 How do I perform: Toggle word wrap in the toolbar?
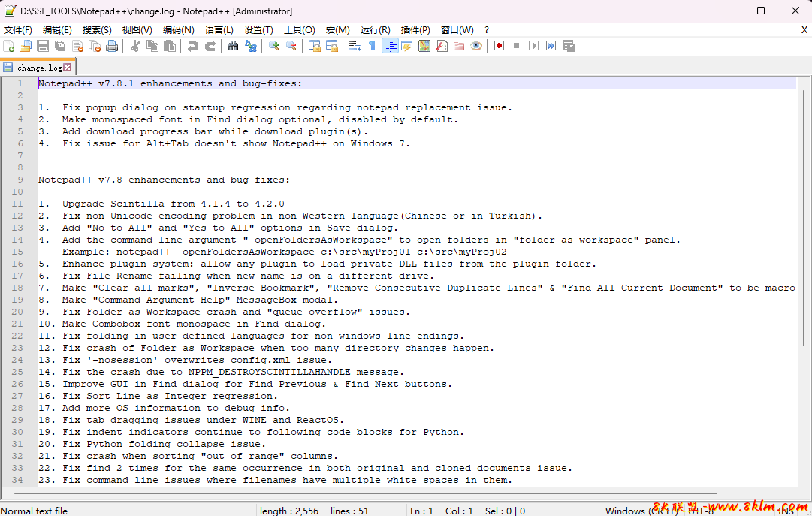pyautogui.click(x=355, y=46)
